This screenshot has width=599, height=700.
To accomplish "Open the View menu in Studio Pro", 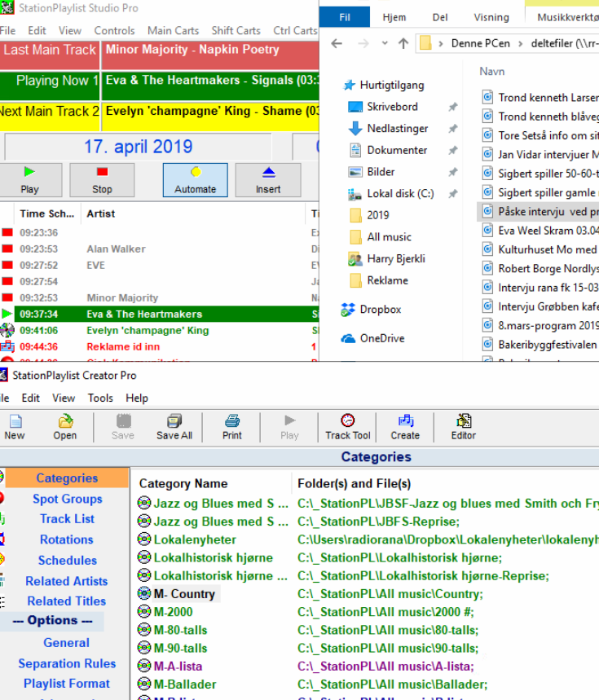I will pos(70,30).
